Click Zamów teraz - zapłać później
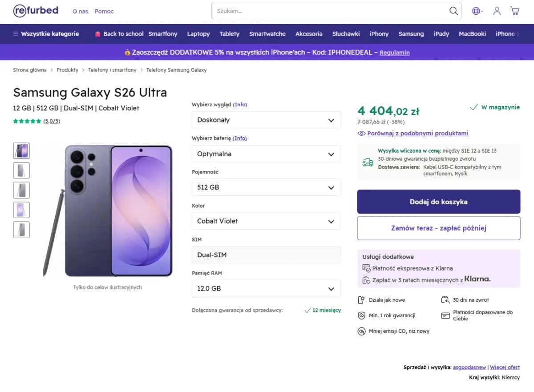Viewport: 534px width, 392px height. pyautogui.click(x=439, y=228)
